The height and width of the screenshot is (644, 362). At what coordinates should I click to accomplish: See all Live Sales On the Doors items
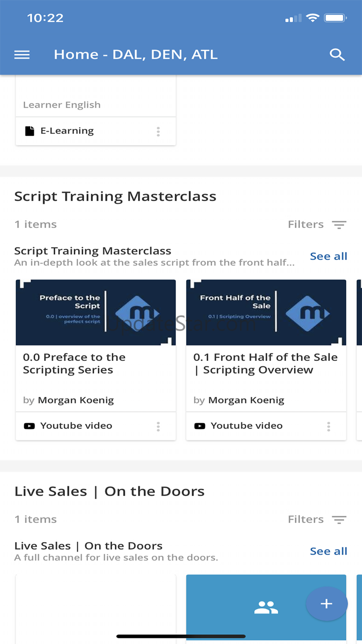point(329,551)
